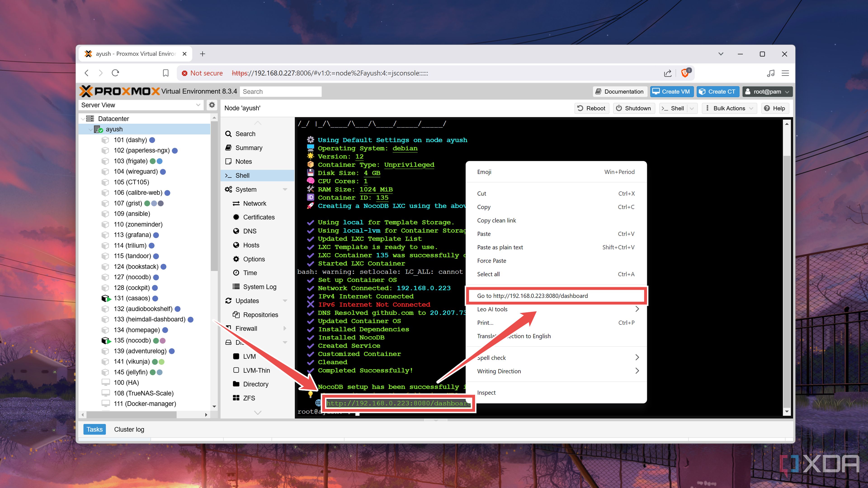The image size is (868, 488).
Task: Click the Proxmox search input field
Action: (x=281, y=91)
